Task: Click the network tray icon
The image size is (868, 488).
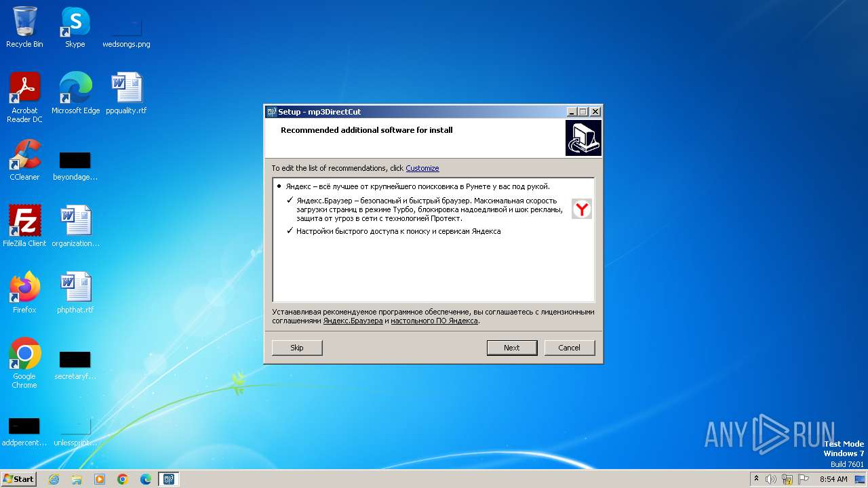Action: 787,479
